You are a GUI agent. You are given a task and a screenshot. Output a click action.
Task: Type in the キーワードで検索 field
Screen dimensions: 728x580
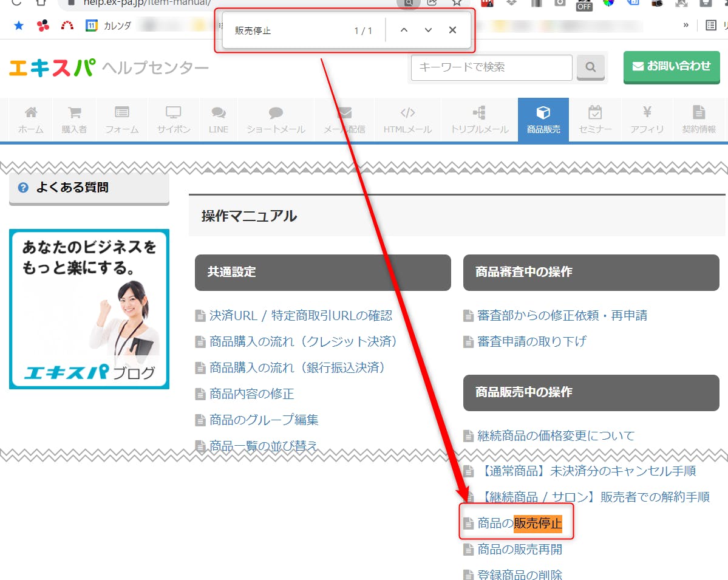[491, 67]
